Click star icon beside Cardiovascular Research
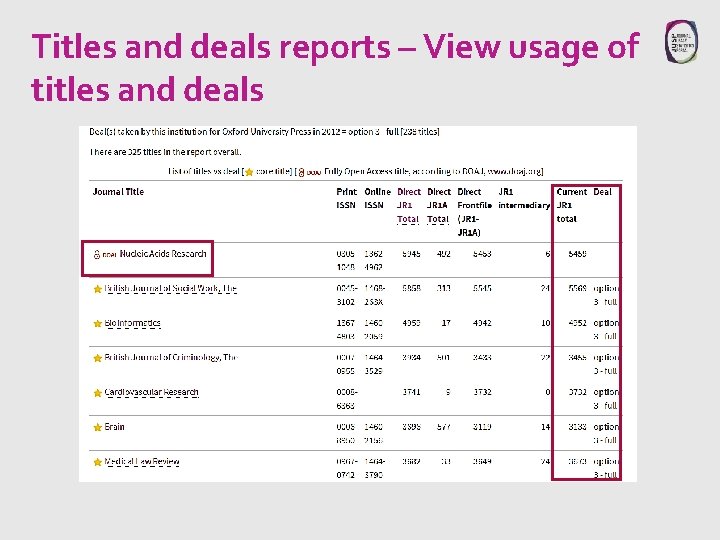This screenshot has height=540, width=720. coord(97,393)
